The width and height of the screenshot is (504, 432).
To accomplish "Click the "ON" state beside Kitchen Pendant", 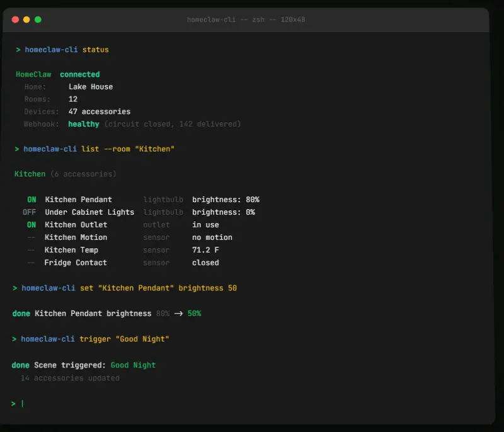I will pos(31,200).
